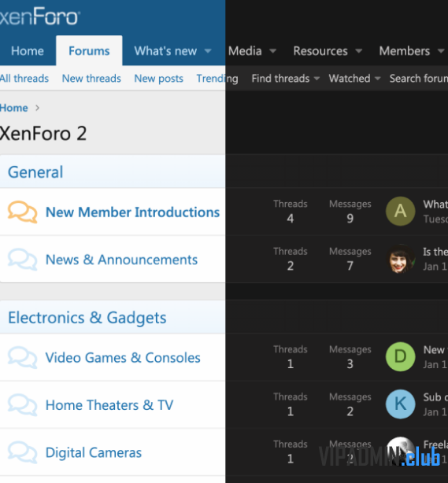Image resolution: width=448 pixels, height=483 pixels.
Task: Go to the Home navigation tab
Action: (x=28, y=51)
